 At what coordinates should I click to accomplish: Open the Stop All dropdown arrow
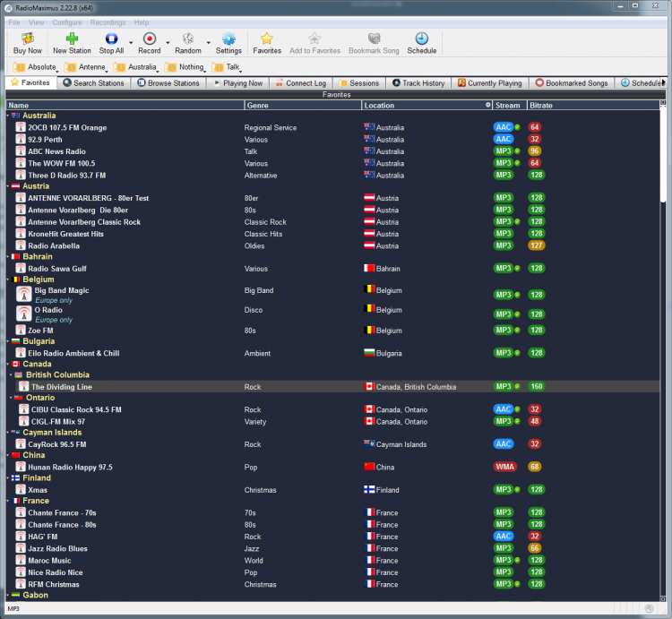point(131,43)
